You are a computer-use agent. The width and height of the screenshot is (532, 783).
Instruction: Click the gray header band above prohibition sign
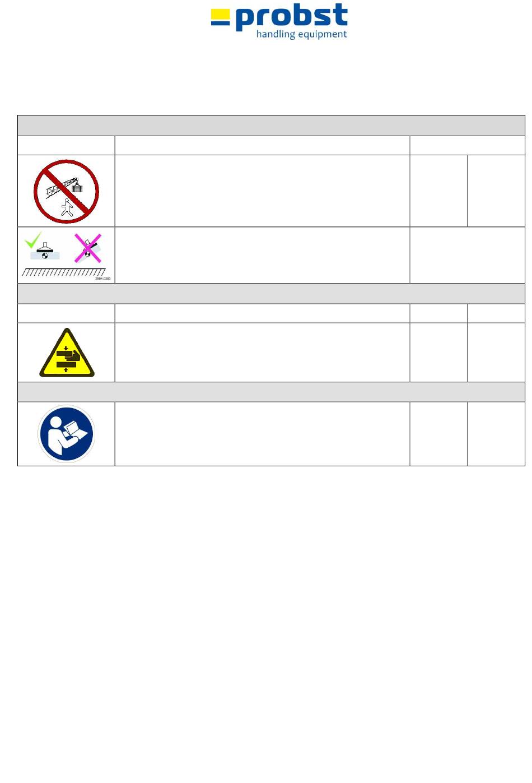pos(271,126)
